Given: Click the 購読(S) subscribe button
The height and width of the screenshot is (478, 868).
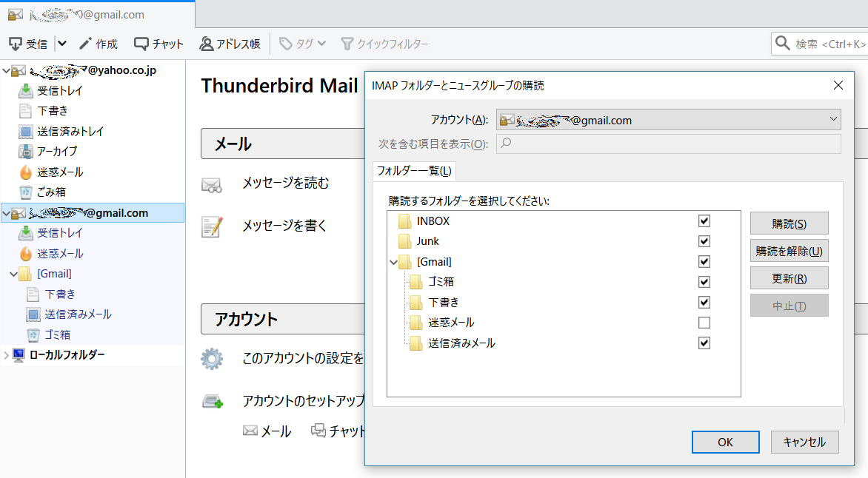Looking at the screenshot, I should [x=789, y=223].
